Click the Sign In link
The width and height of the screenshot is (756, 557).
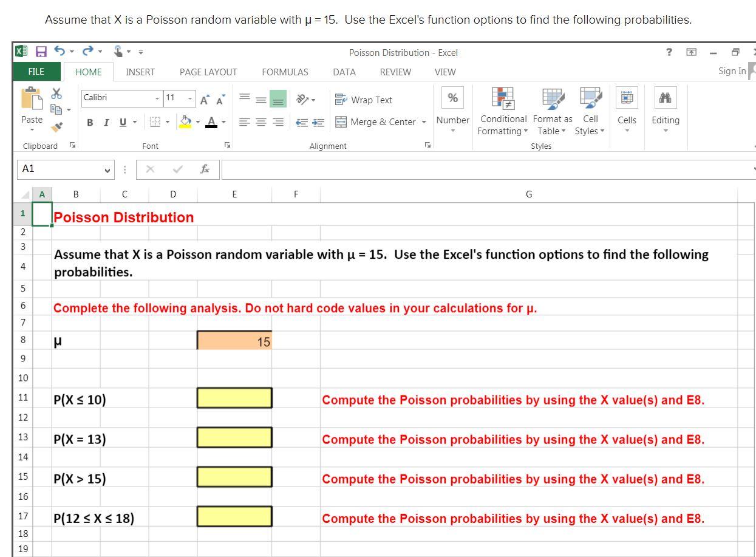[x=731, y=71]
